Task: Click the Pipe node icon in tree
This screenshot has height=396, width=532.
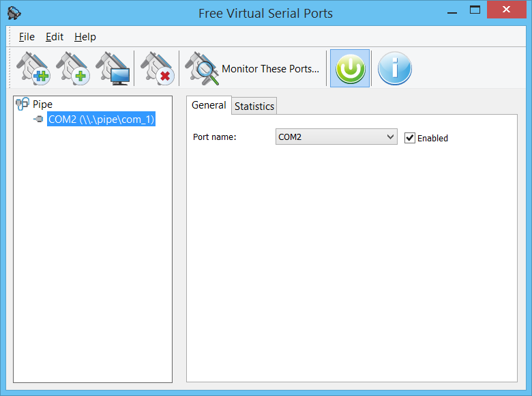Action: point(23,104)
